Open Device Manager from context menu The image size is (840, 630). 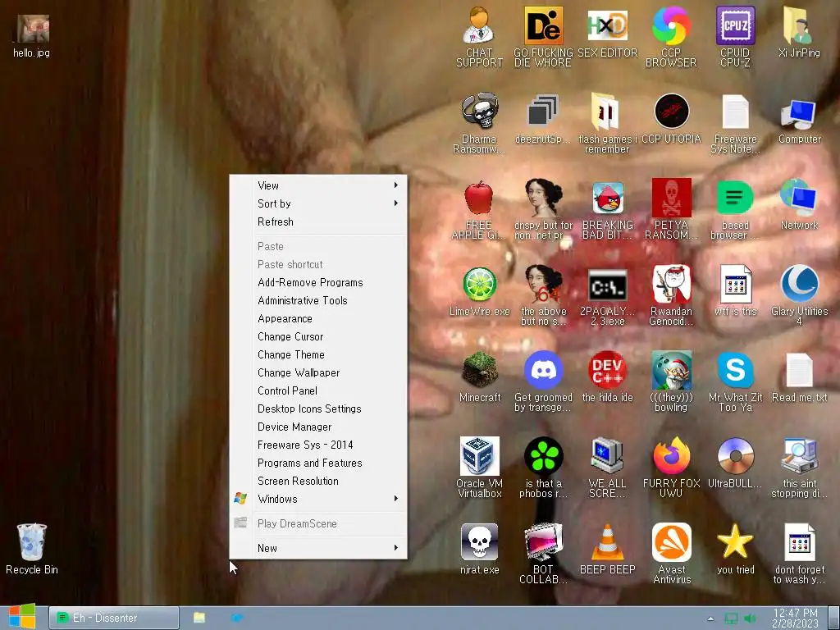tap(318, 427)
